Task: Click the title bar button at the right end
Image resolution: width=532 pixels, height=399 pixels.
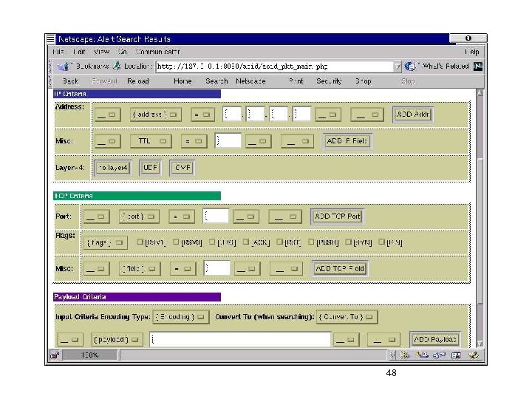Action: [468, 38]
